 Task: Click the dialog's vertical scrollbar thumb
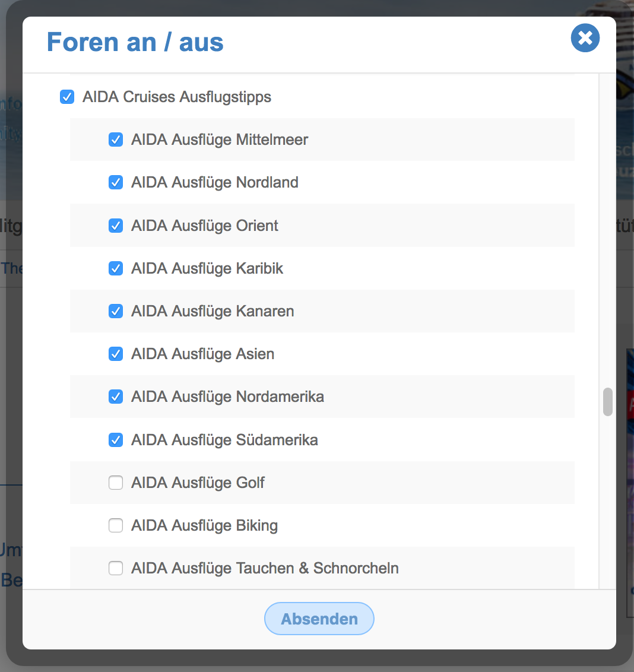607,402
